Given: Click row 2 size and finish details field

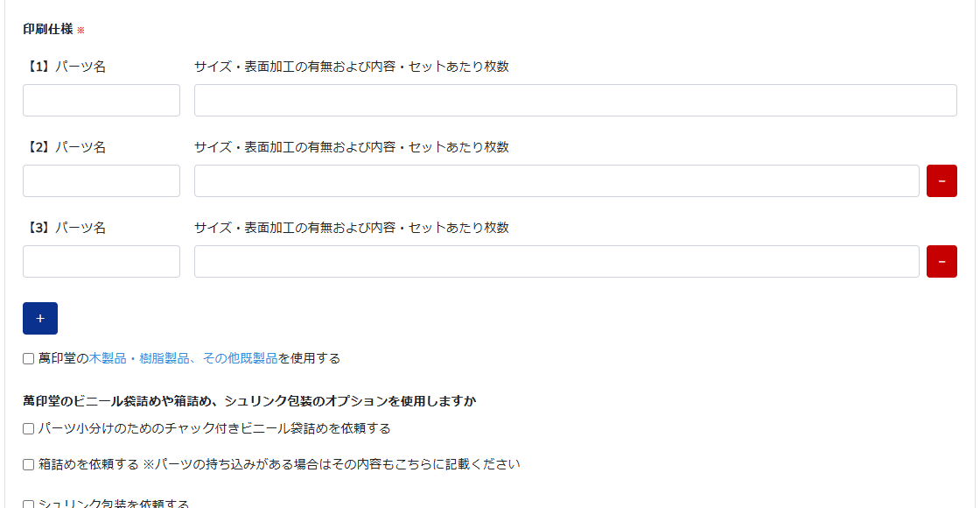Looking at the screenshot, I should 556,180.
